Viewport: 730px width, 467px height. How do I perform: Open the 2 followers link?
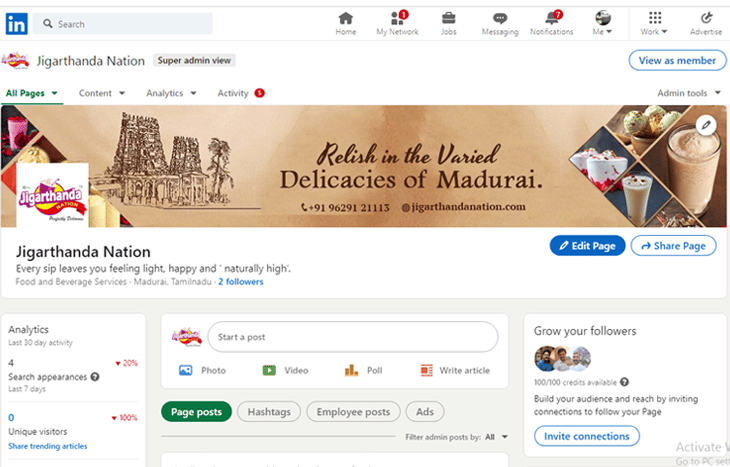click(x=241, y=282)
